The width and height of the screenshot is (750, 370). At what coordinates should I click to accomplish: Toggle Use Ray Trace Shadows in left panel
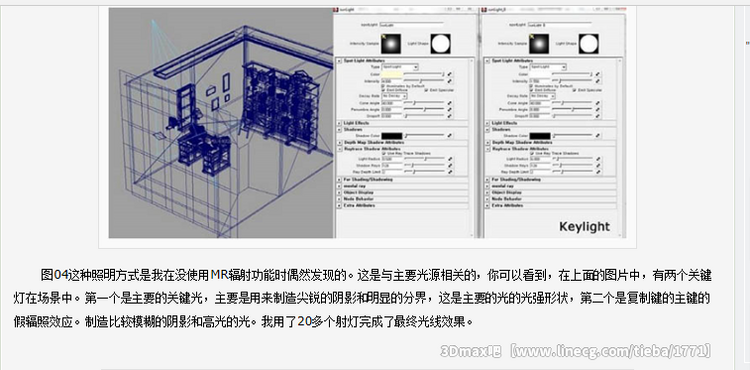pyautogui.click(x=384, y=153)
